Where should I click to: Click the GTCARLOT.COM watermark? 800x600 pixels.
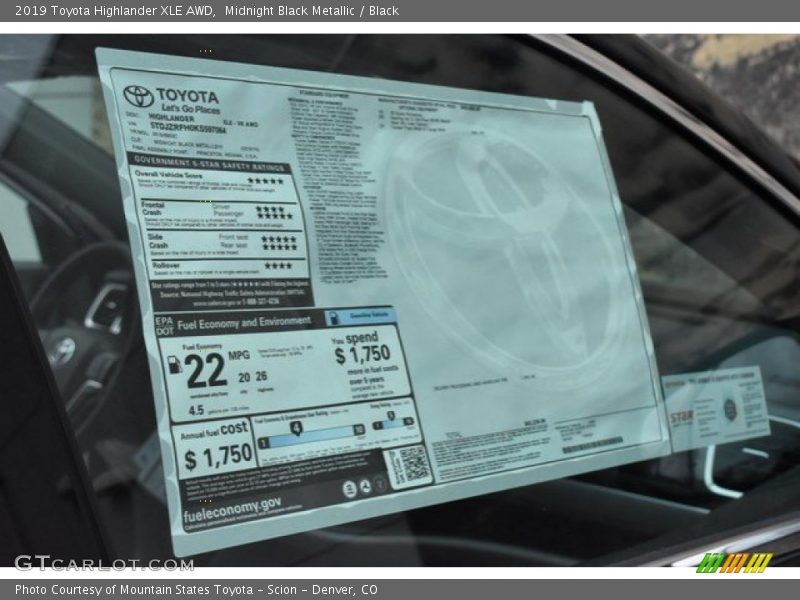click(x=104, y=563)
